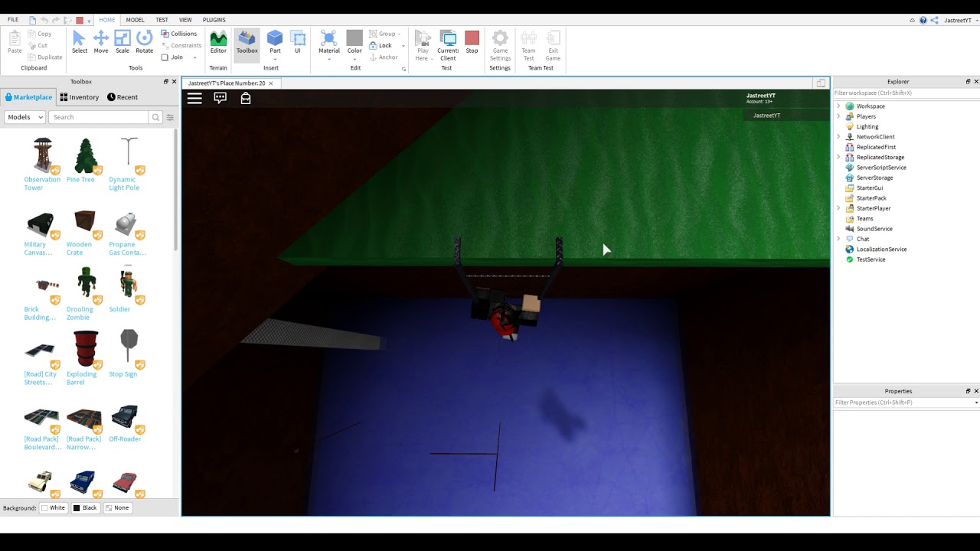This screenshot has height=551, width=980.
Task: Insert a new Part
Action: (275, 45)
